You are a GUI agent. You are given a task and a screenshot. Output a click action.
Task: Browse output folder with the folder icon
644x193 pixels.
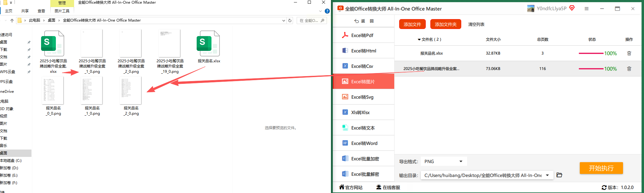[x=559, y=175]
